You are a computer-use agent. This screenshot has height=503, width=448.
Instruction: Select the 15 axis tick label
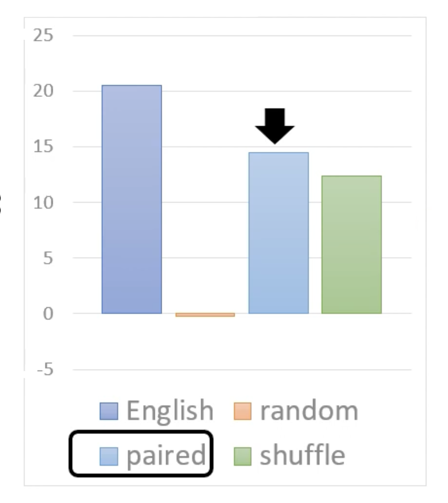43,147
